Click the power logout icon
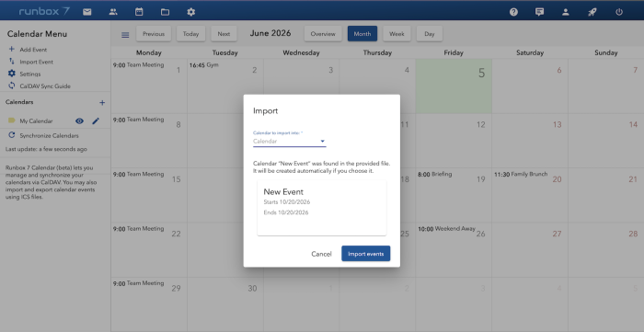 pyautogui.click(x=619, y=12)
